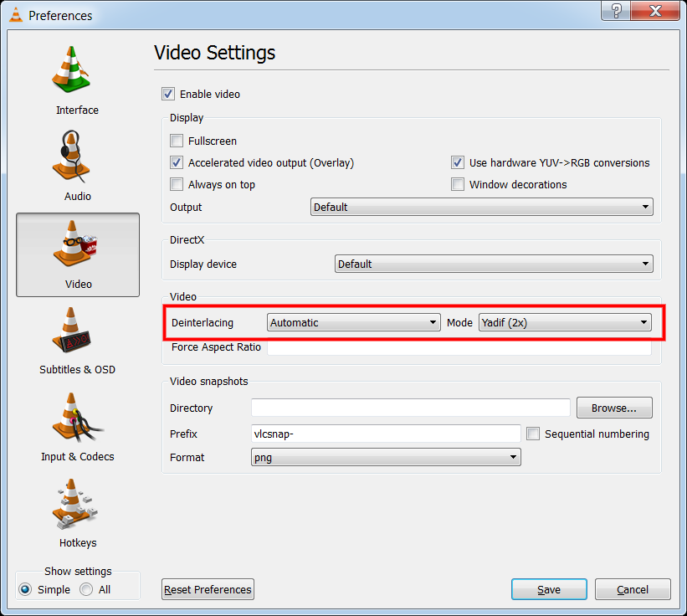Click the Deinterlacing label
The width and height of the screenshot is (687, 616).
point(203,323)
